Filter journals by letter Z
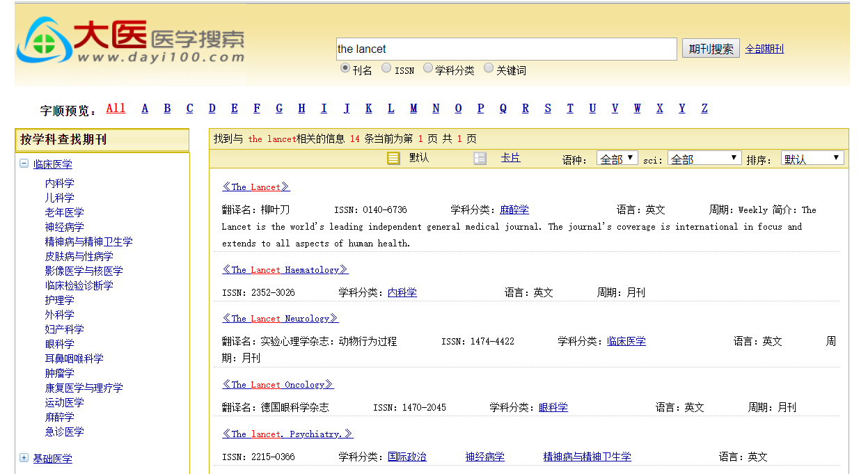868x474 pixels. [704, 108]
